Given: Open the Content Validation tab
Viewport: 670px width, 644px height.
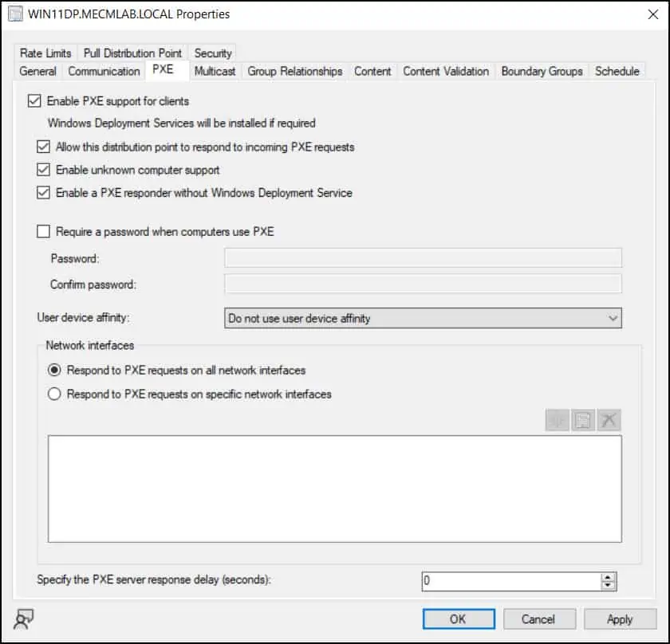Looking at the screenshot, I should click(x=446, y=71).
